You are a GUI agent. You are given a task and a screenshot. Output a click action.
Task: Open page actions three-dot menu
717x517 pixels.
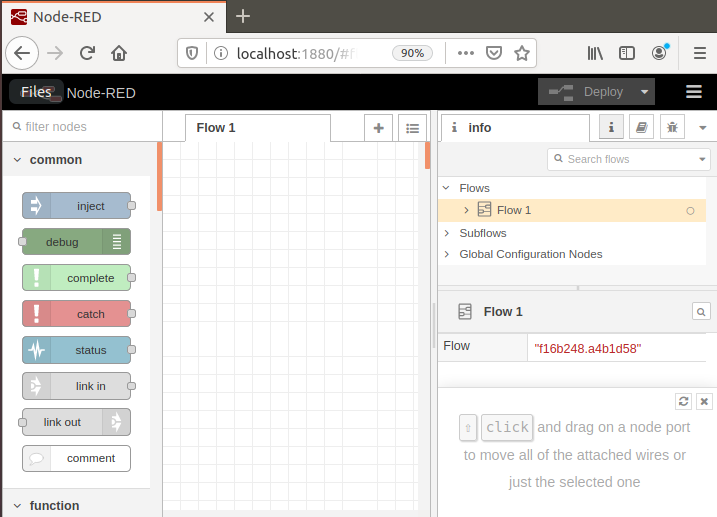click(x=466, y=53)
